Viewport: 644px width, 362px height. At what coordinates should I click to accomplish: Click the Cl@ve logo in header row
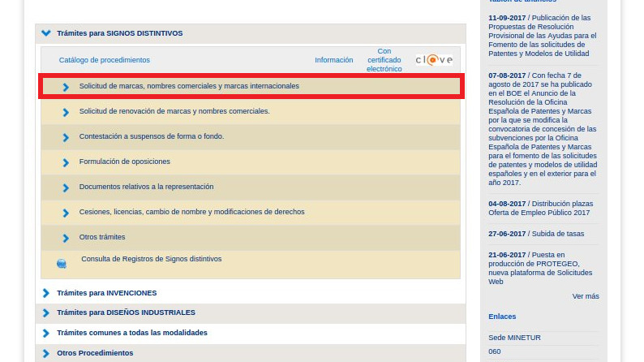point(434,60)
